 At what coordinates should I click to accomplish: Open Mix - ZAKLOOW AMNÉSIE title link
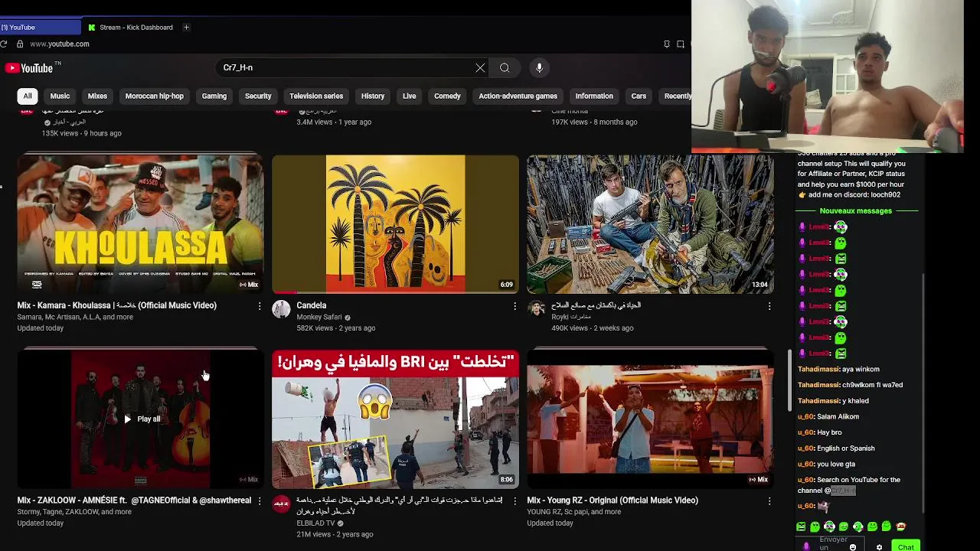point(134,500)
